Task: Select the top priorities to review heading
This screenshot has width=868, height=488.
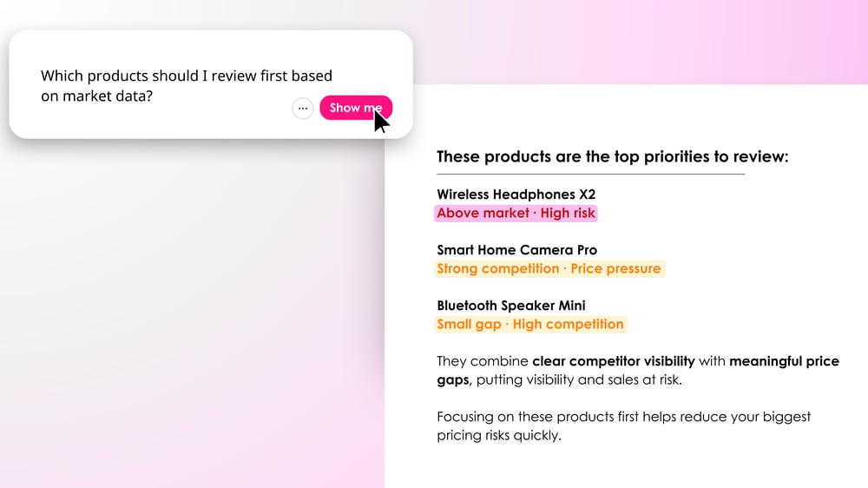Action: [x=612, y=157]
